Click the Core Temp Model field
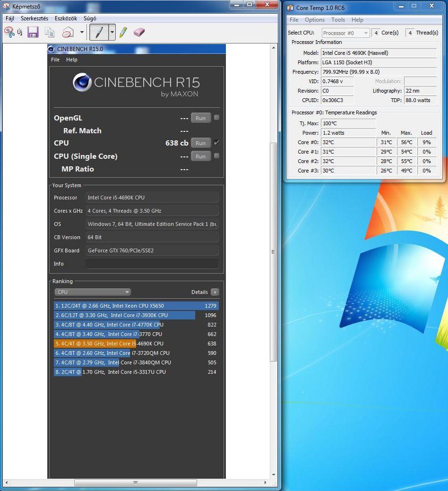448x491 pixels. pyautogui.click(x=379, y=53)
